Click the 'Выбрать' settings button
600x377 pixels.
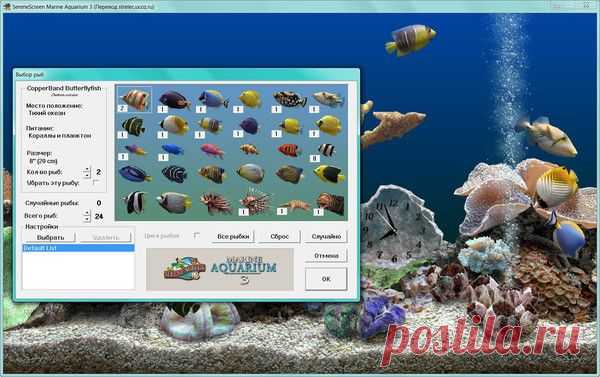tap(51, 237)
